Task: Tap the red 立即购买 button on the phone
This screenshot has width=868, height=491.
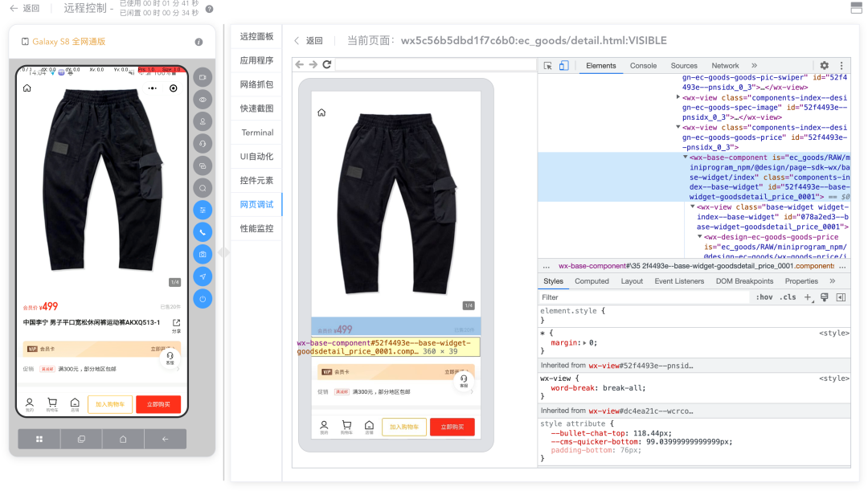Action: click(x=158, y=404)
